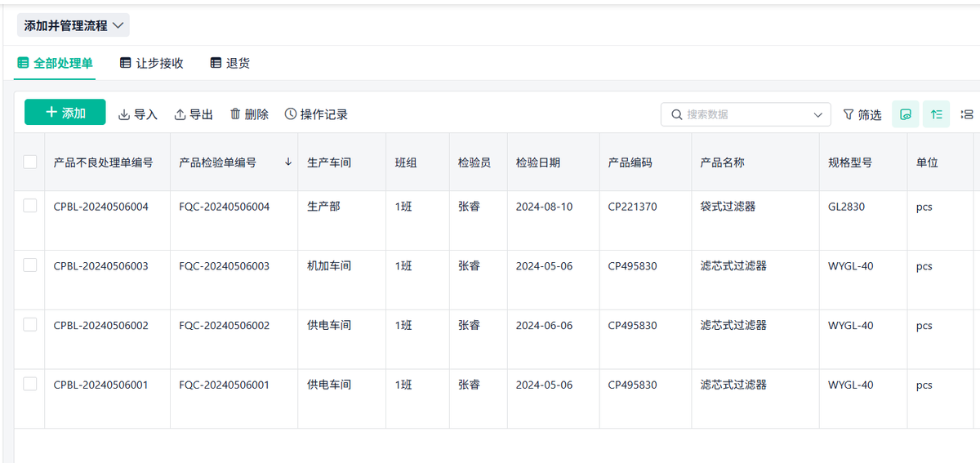Viewport: 980px width, 463px height.
Task: Click the 导入 import icon button
Action: [x=138, y=114]
